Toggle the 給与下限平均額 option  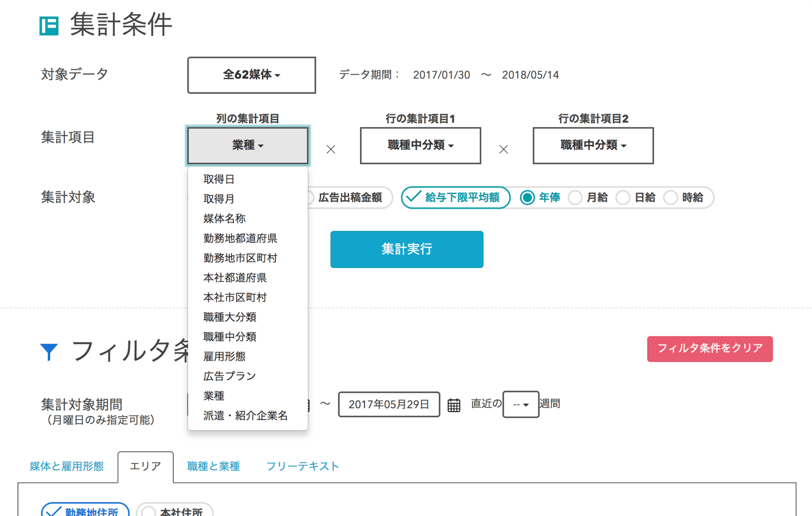pyautogui.click(x=455, y=197)
